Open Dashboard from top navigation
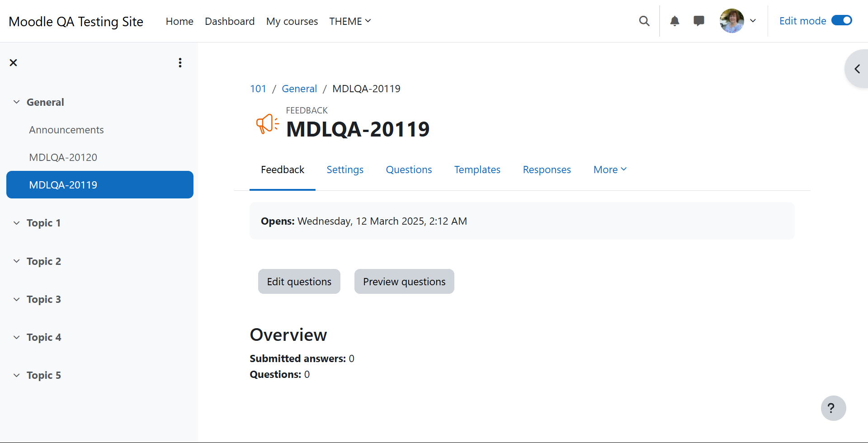Screen dimensions: 868x443 pyautogui.click(x=230, y=21)
